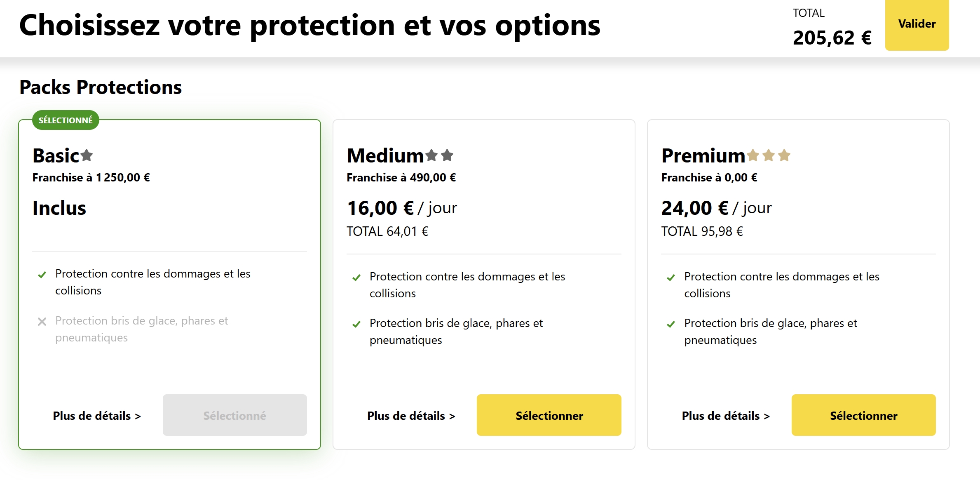Click the gray star next to Basic
980x480 pixels.
[87, 155]
